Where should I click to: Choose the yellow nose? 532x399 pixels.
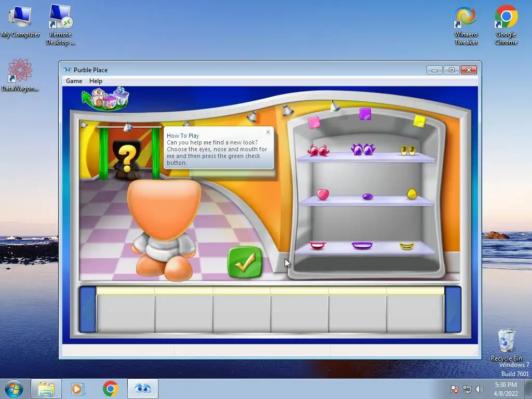411,194
